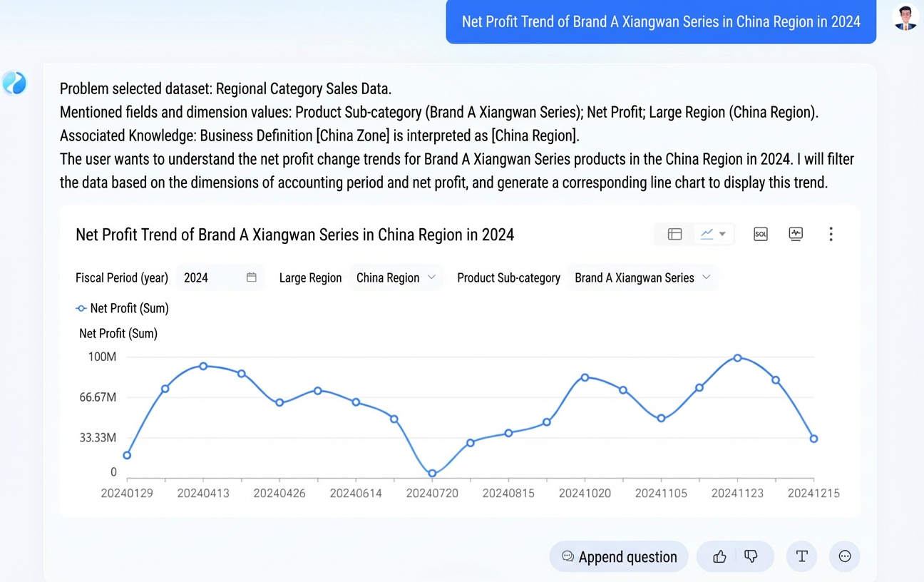Select the peak data point above 20241123
This screenshot has width=924, height=582.
pyautogui.click(x=737, y=358)
